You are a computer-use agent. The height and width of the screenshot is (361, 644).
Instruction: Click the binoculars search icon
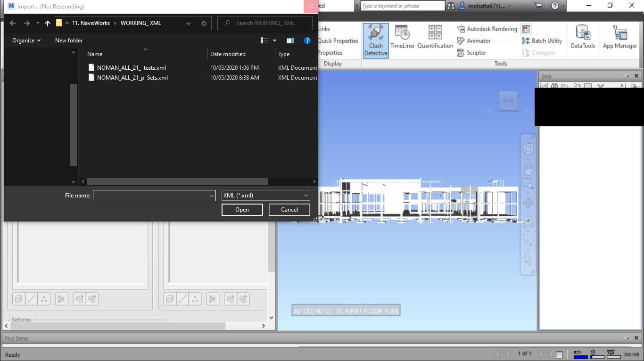tap(451, 6)
